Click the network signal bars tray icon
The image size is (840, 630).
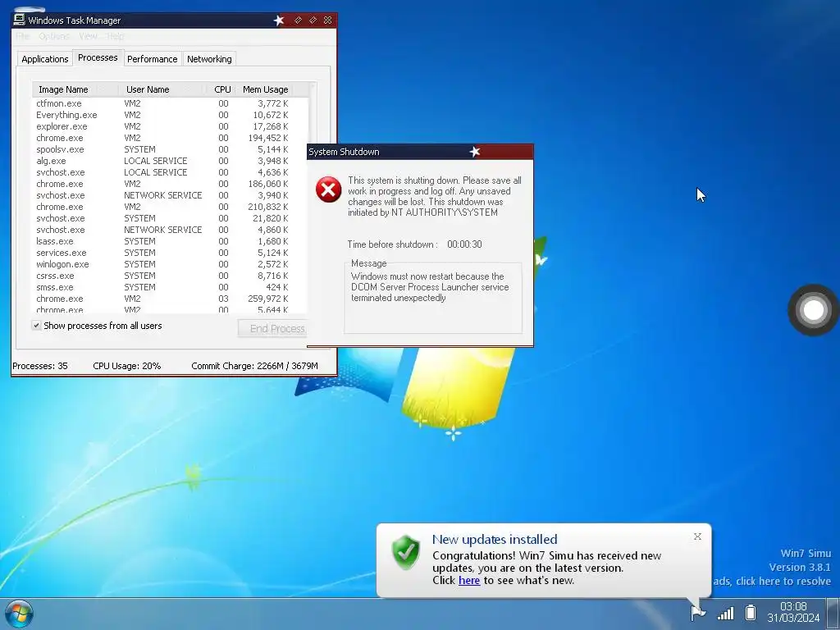coord(725,613)
